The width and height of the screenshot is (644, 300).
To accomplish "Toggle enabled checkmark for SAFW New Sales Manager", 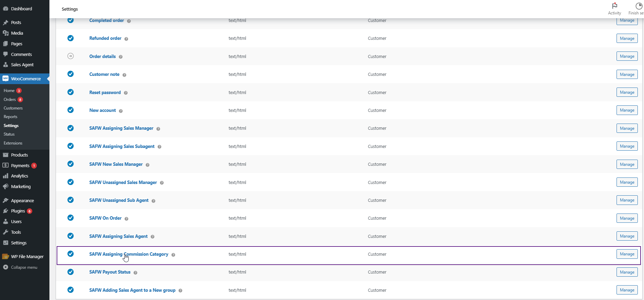I will (70, 164).
